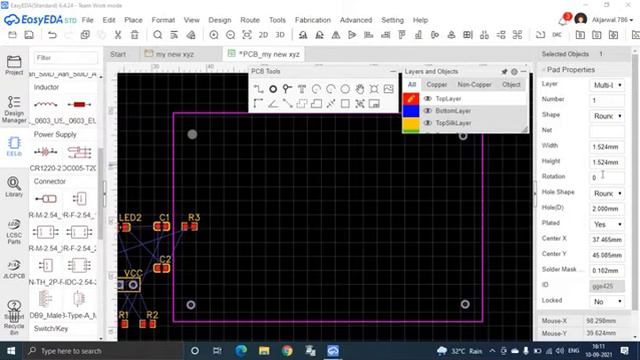Click the Width field showing 1.524mm

(x=607, y=147)
